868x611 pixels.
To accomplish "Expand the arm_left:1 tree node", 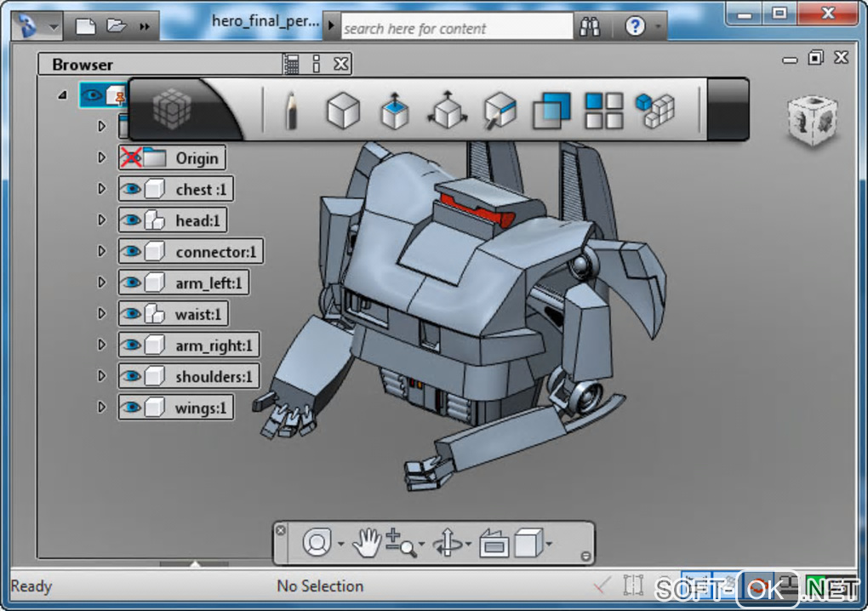I will (x=102, y=283).
